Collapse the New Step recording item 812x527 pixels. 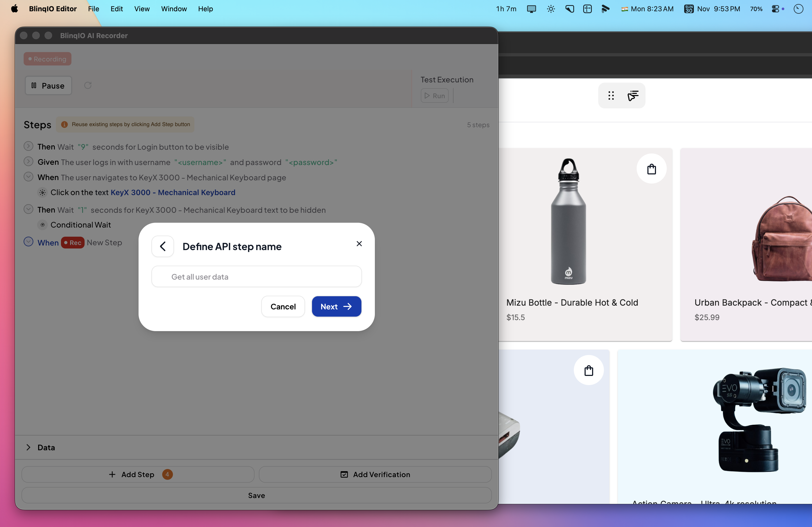tap(28, 242)
